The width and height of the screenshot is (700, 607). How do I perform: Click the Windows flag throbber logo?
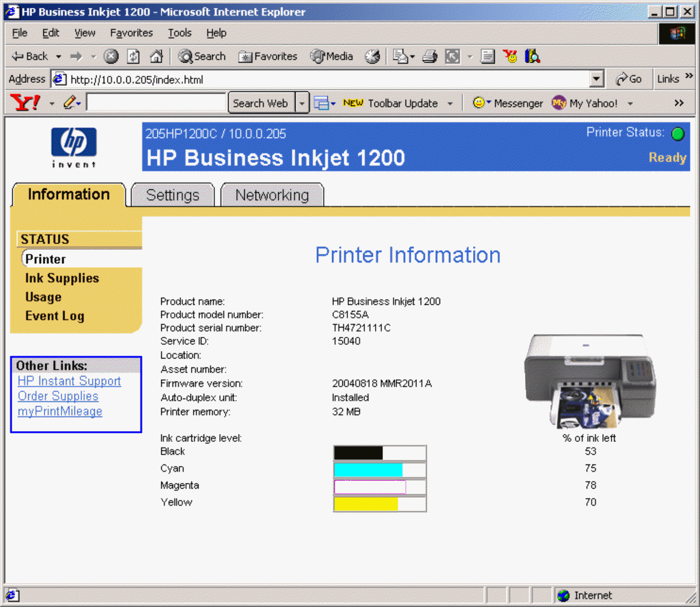tap(677, 33)
